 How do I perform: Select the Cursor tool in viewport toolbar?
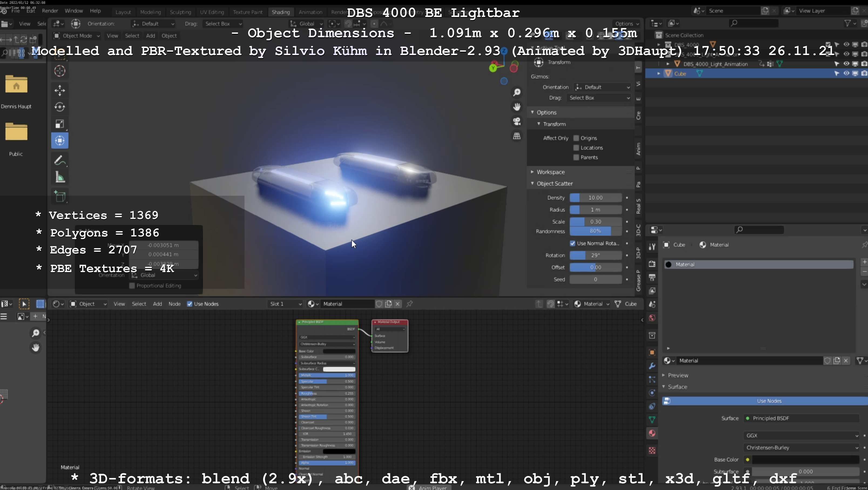60,71
